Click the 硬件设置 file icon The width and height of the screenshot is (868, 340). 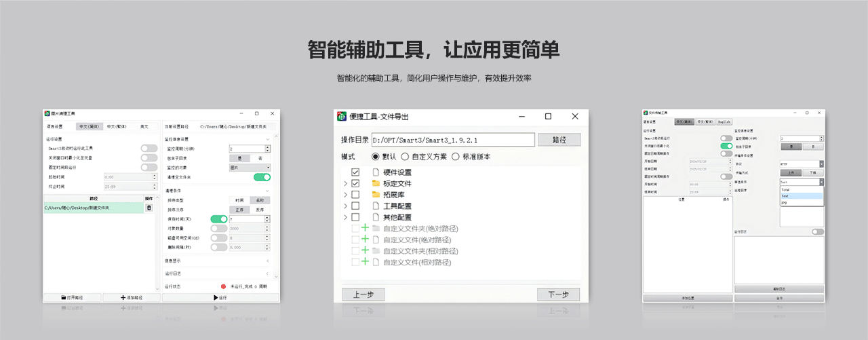(376, 172)
